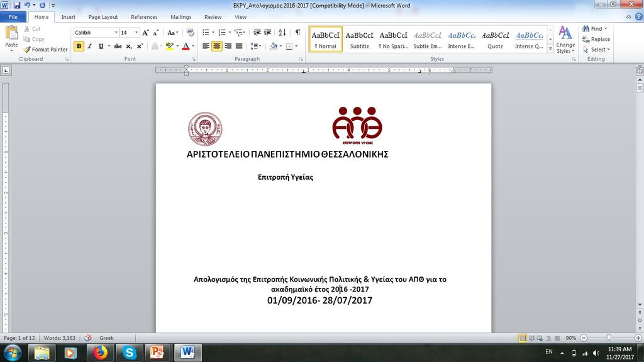Toggle Underline formatting

coord(101,46)
